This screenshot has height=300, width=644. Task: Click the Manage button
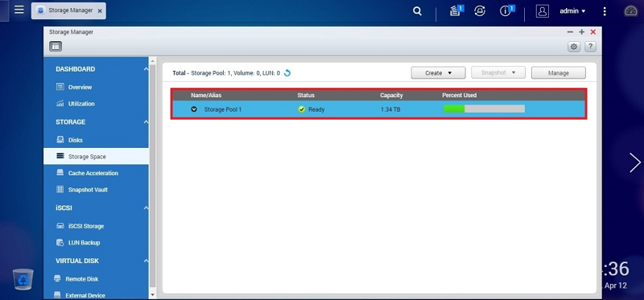point(559,73)
